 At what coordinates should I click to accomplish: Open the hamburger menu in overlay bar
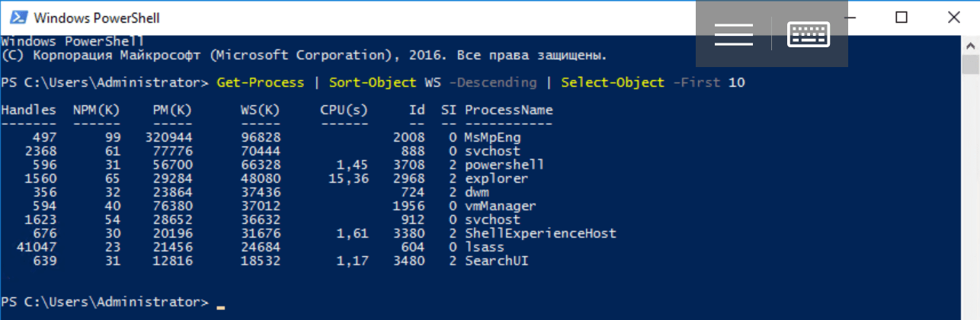click(733, 35)
